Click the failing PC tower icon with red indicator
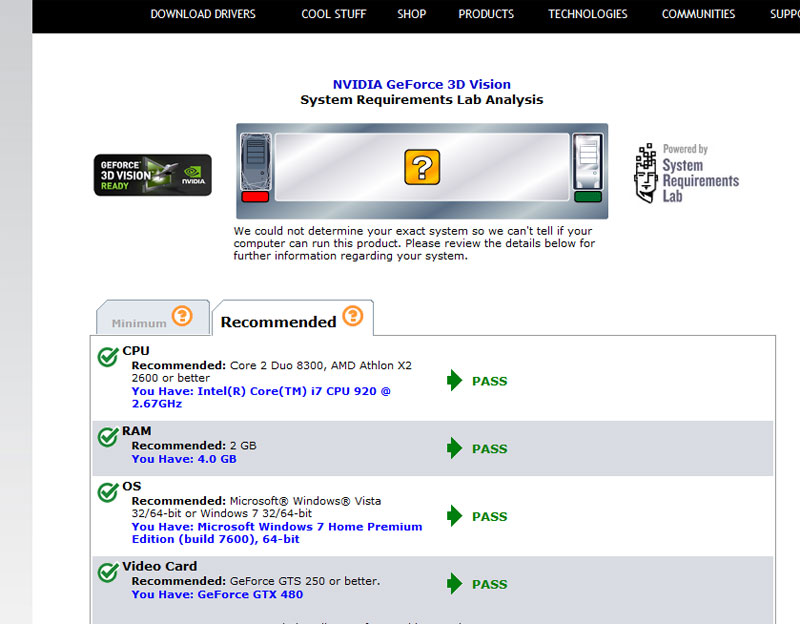 pyautogui.click(x=255, y=167)
